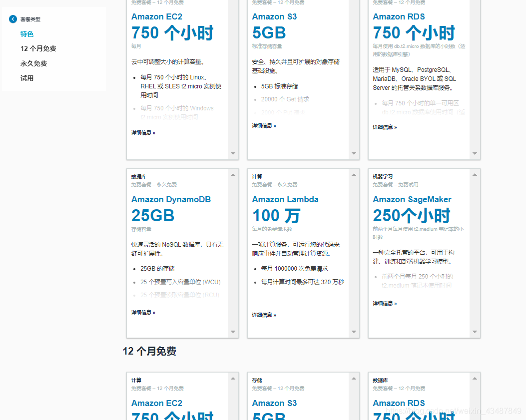
Task: Click 每月 1000000 次免费请求 bullet in Lambda card
Action: [x=295, y=269]
